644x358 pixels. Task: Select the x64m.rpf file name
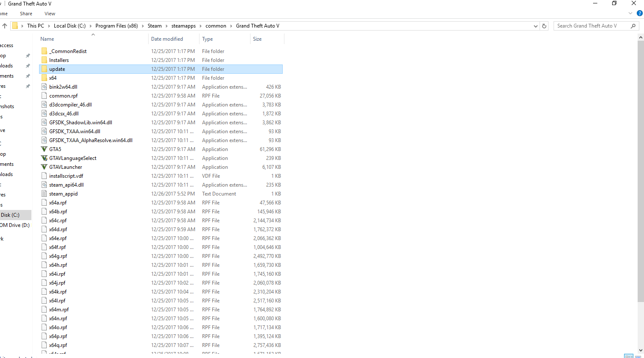59,310
